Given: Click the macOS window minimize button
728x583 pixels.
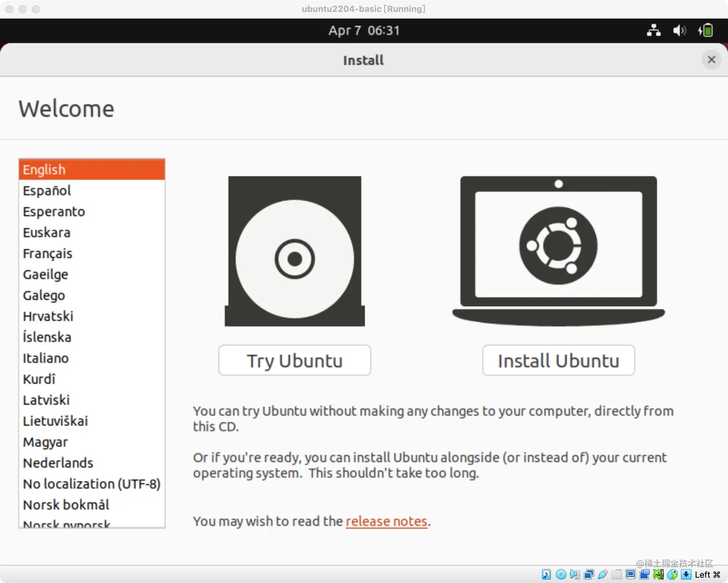Looking at the screenshot, I should coord(22,9).
